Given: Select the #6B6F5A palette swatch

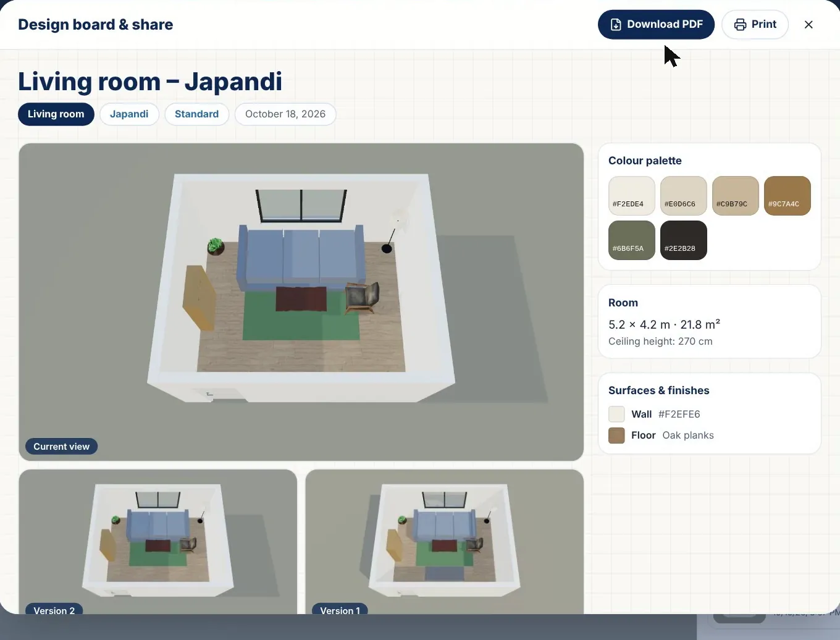Looking at the screenshot, I should [x=632, y=240].
